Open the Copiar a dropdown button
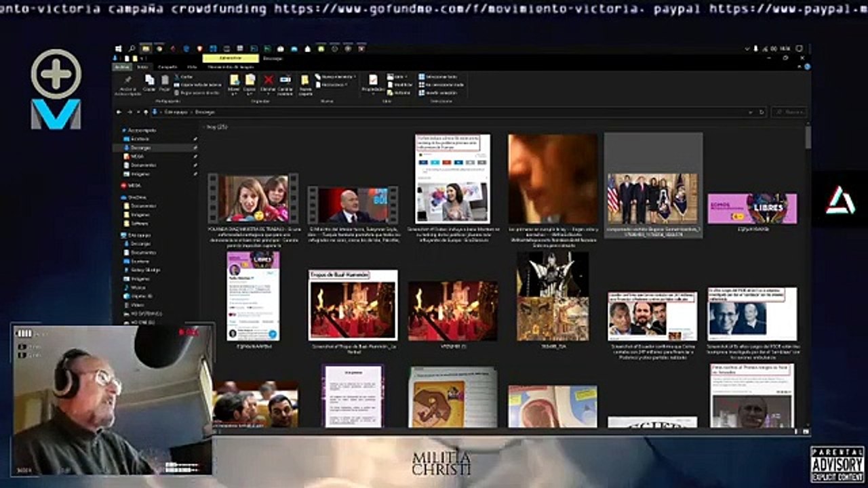This screenshot has width=868, height=488. point(250,85)
